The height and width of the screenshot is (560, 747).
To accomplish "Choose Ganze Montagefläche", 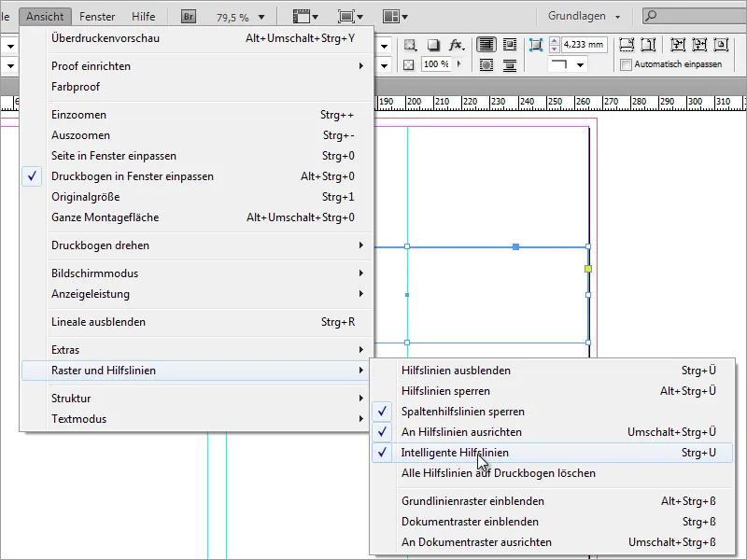I will pos(197,217).
